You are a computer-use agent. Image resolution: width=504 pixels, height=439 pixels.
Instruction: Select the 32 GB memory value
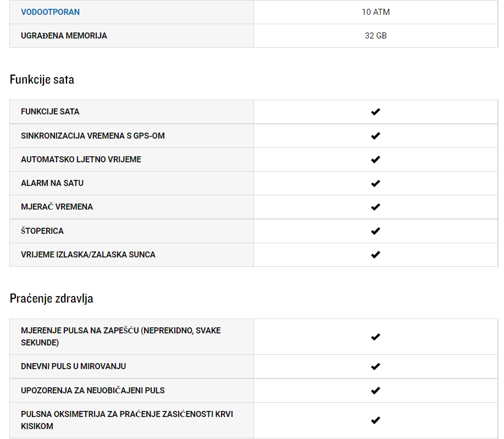click(375, 36)
